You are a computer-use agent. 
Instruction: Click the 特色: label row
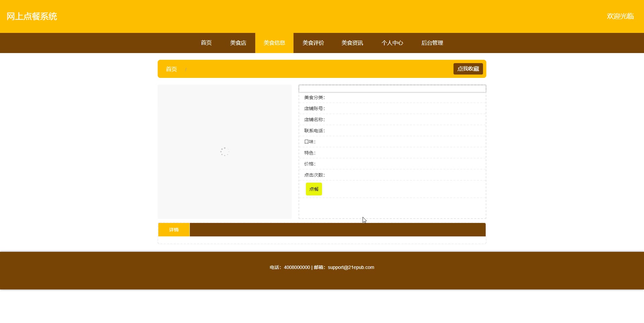click(392, 153)
